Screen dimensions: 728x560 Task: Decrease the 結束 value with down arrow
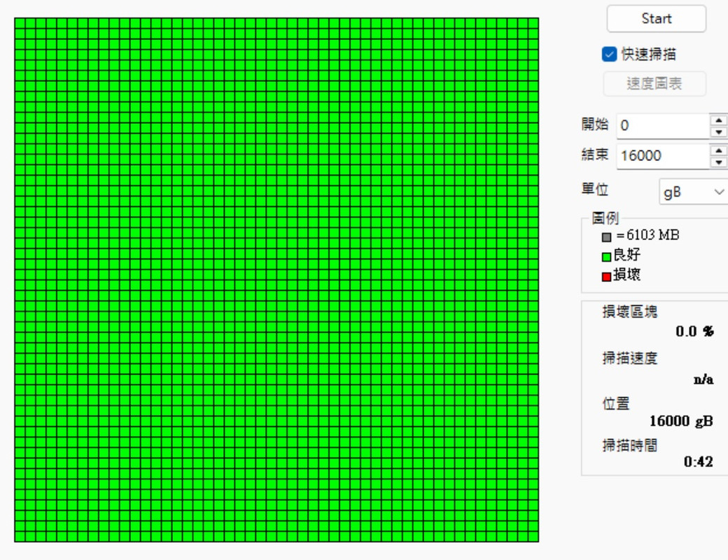click(x=719, y=162)
